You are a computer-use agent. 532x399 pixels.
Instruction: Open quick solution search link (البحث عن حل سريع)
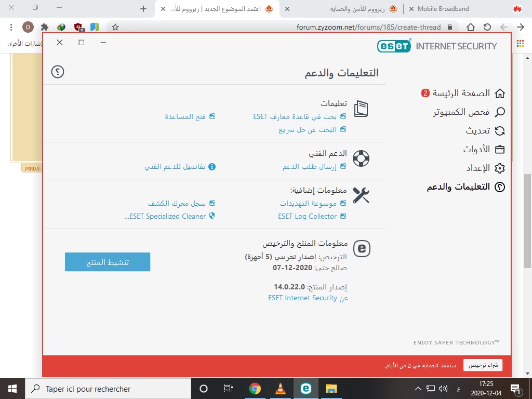coord(312,129)
